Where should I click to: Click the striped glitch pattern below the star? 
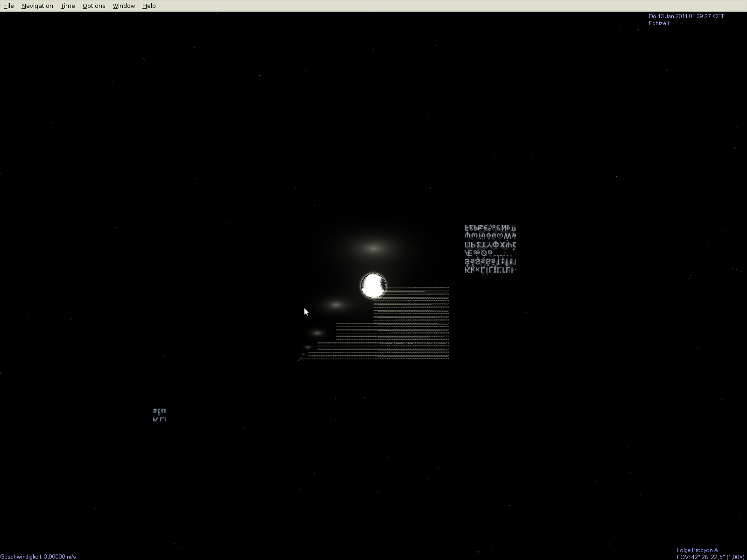pos(411,327)
